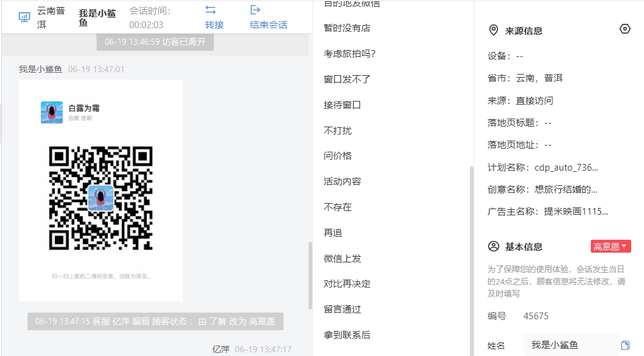Click the 访客已离开 system notice
Image resolution: width=644 pixels, height=356 pixels.
155,42
